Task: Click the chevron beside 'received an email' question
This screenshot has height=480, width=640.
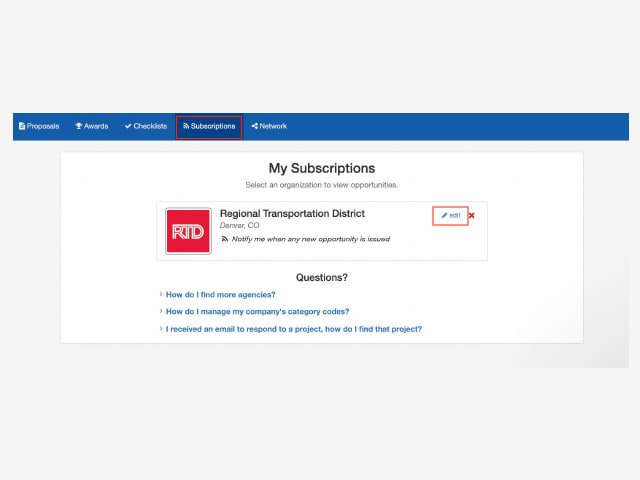Action: tap(161, 329)
